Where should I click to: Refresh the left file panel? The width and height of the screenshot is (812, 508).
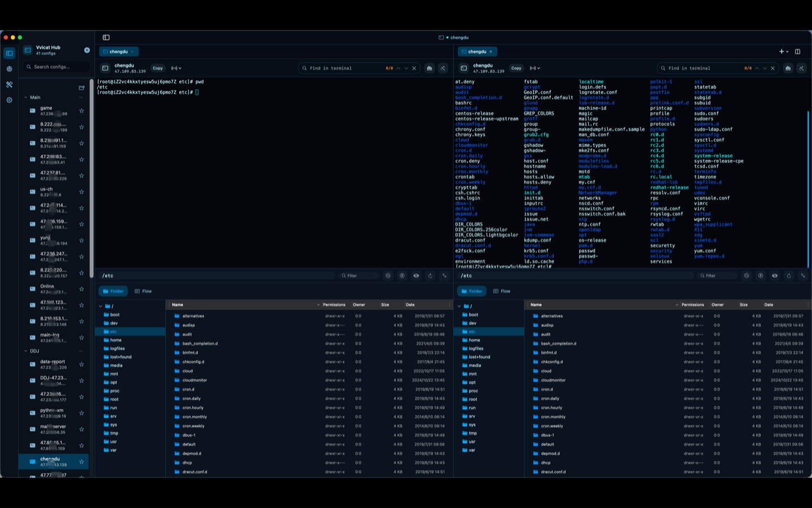click(x=431, y=275)
